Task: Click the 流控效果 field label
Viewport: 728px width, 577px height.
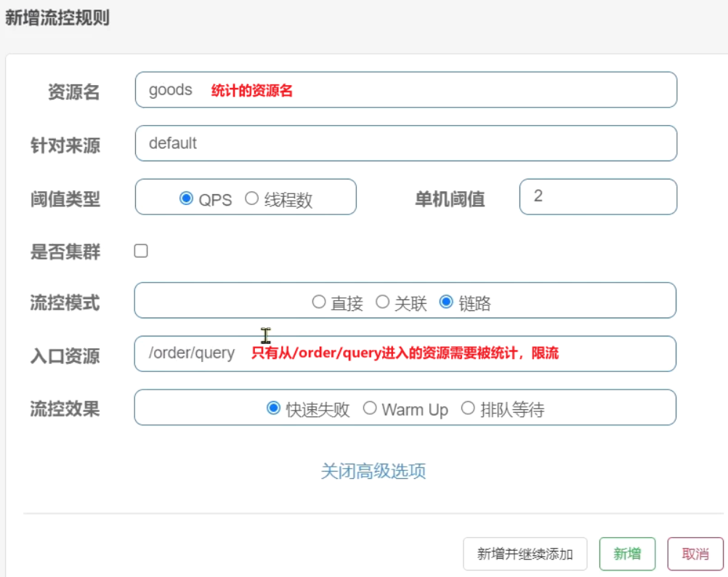Action: click(65, 409)
